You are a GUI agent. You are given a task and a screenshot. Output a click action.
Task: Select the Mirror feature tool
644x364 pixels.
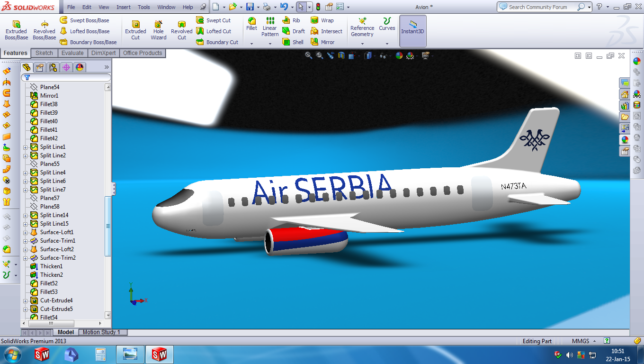click(322, 42)
